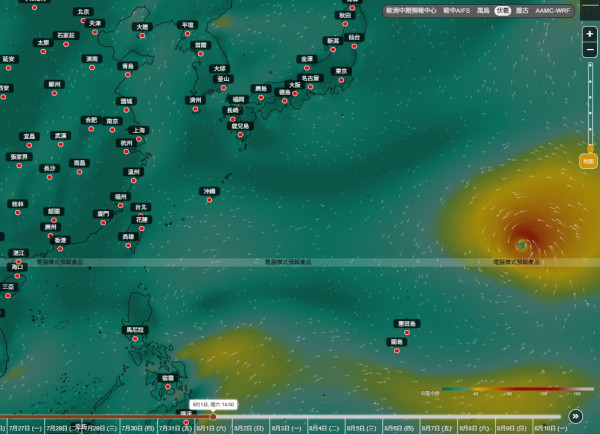
Task: Click the timeline's orange position handle
Action: pyautogui.click(x=213, y=416)
